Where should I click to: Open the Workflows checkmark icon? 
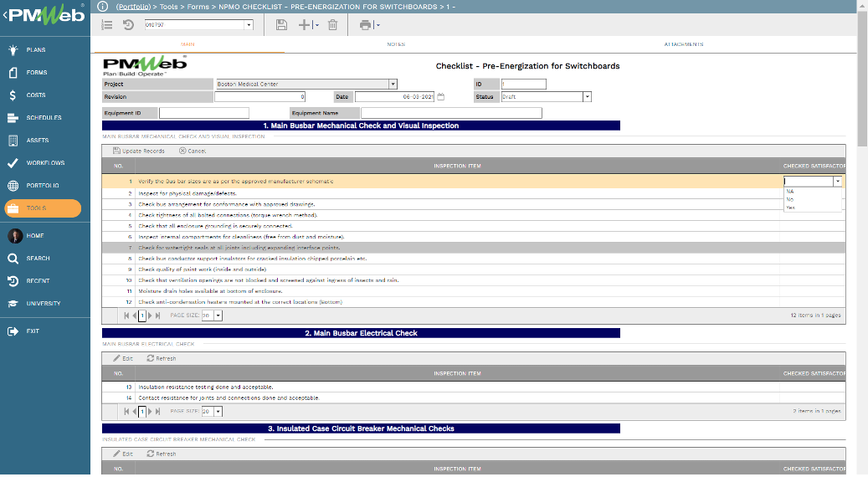click(13, 162)
